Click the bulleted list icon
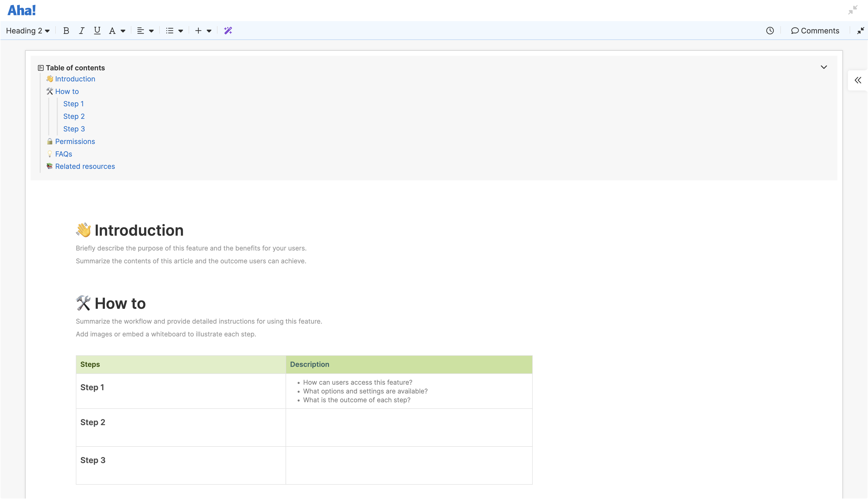Viewport: 868px width, 499px height. [x=170, y=30]
